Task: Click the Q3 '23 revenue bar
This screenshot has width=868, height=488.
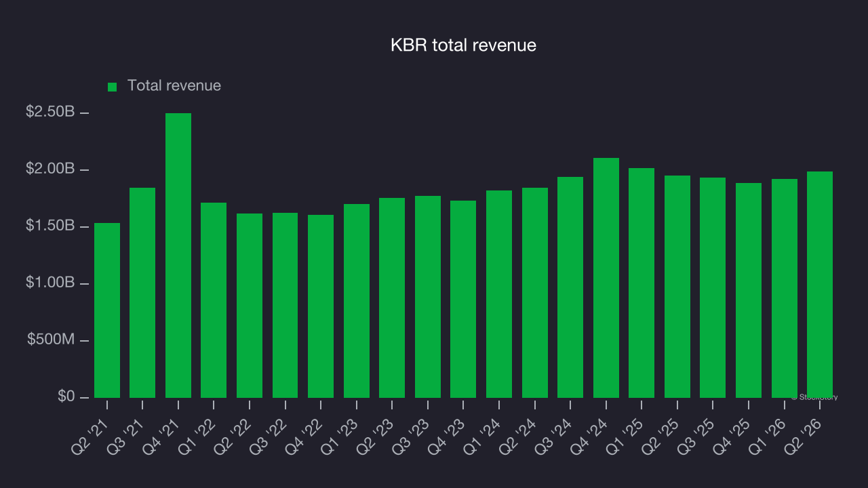Action: coord(428,297)
